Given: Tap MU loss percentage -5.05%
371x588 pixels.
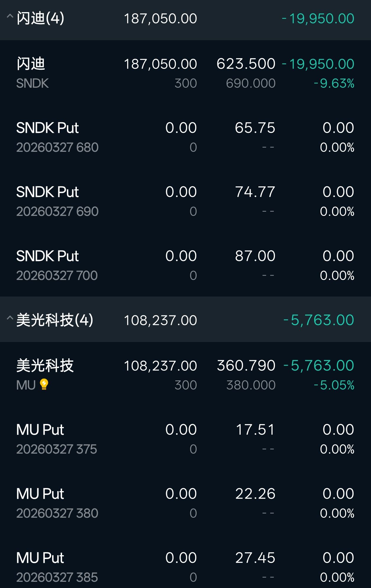Looking at the screenshot, I should (x=334, y=385).
